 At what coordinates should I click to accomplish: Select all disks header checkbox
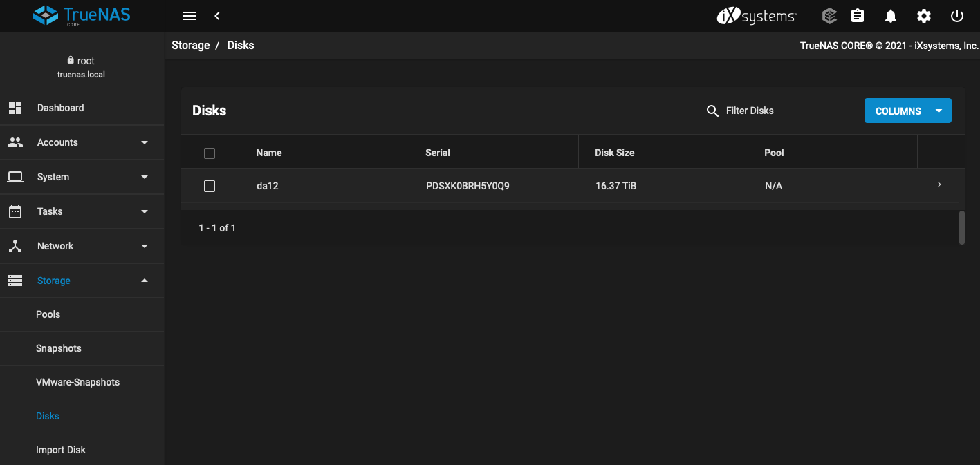coord(210,153)
